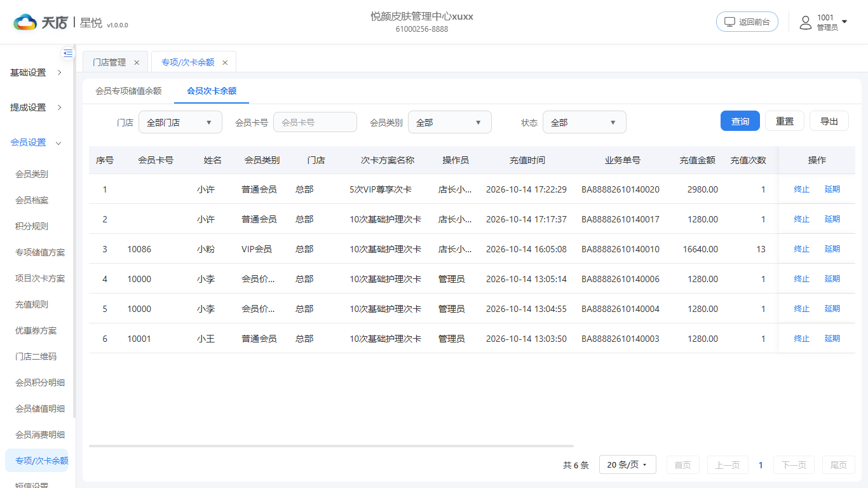Viewport: 868px width, 488px height.
Task: Click the 充值时间 column header
Action: (x=527, y=160)
